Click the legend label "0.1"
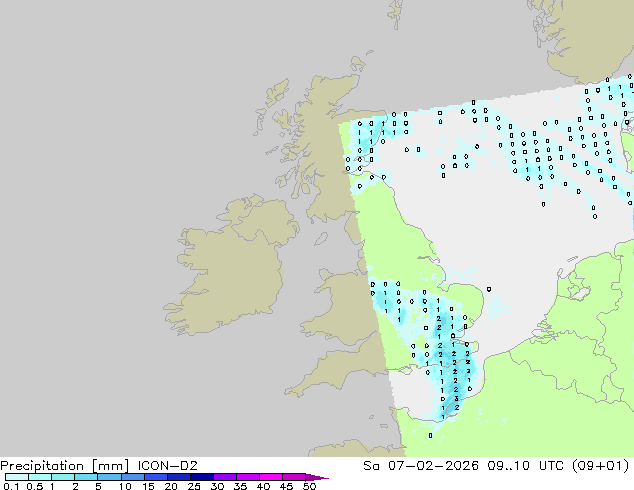This screenshot has width=634, height=490. click(x=11, y=486)
